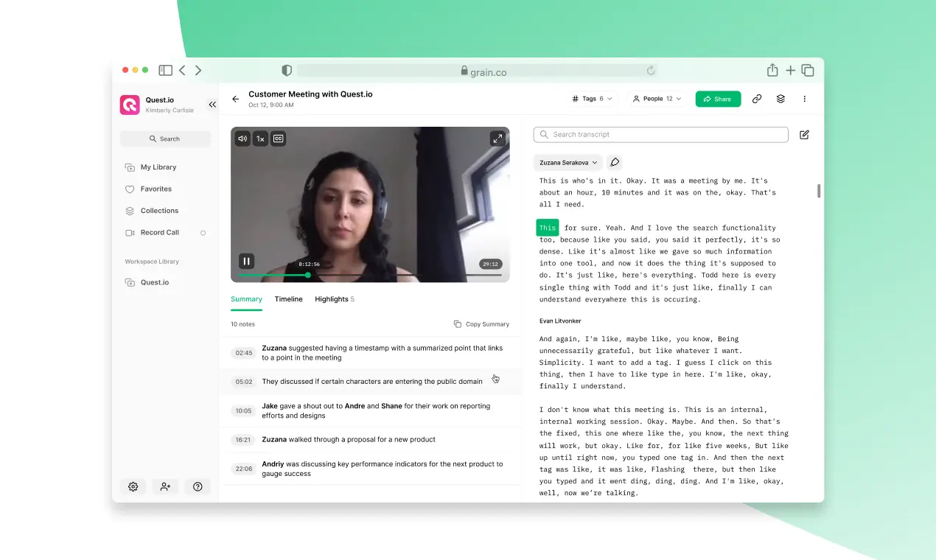Expand the video to fullscreen
This screenshot has height=560, width=936.
pyautogui.click(x=497, y=139)
